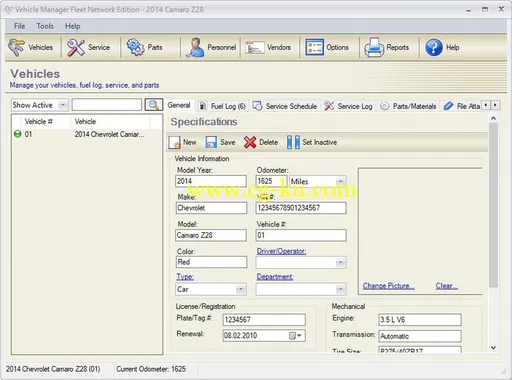Switch to the Parts/Materials tab
512x380 pixels.
pos(408,106)
